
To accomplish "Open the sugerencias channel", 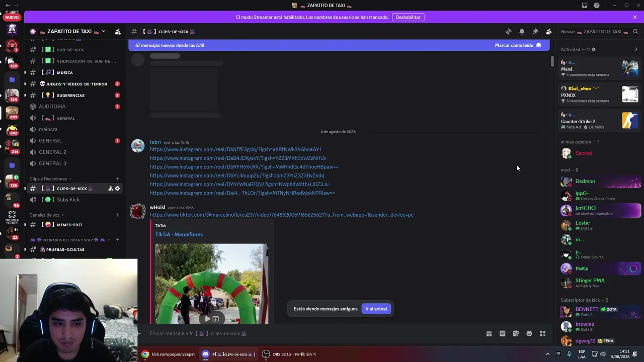I will tap(74, 95).
